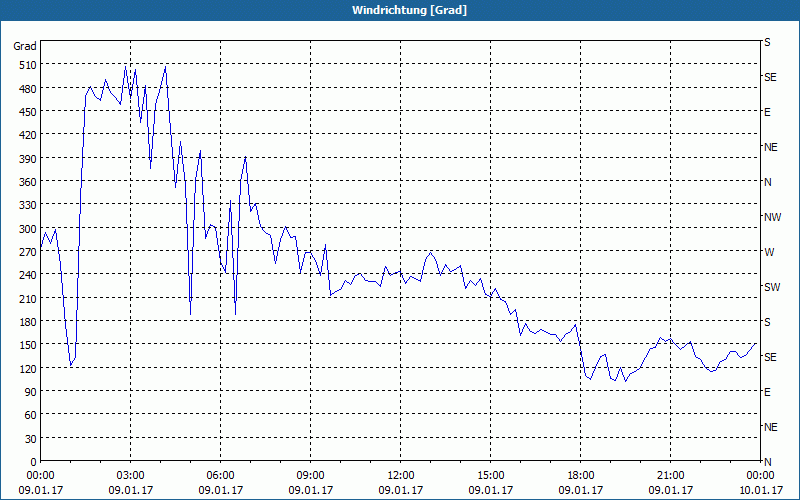Select the 510 value on the degree axis
The width and height of the screenshot is (800, 500).
click(x=28, y=65)
